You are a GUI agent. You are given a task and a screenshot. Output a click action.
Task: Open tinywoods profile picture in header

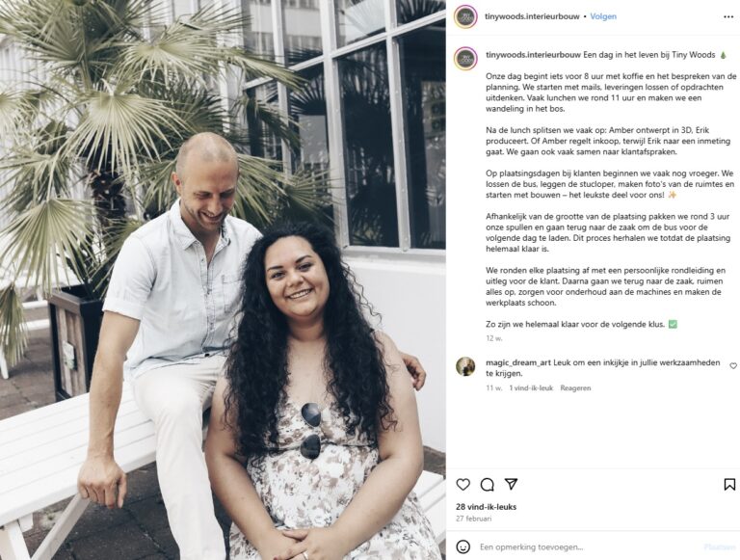[465, 16]
